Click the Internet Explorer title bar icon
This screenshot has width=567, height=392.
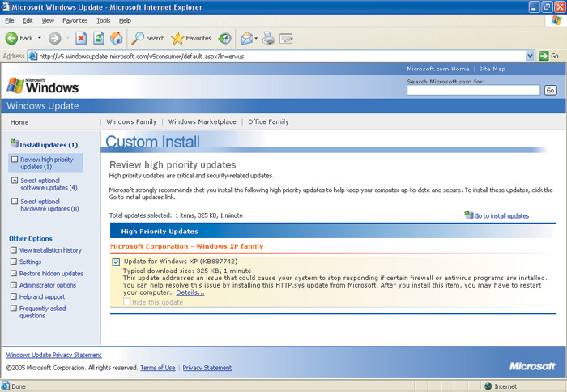pos(5,6)
